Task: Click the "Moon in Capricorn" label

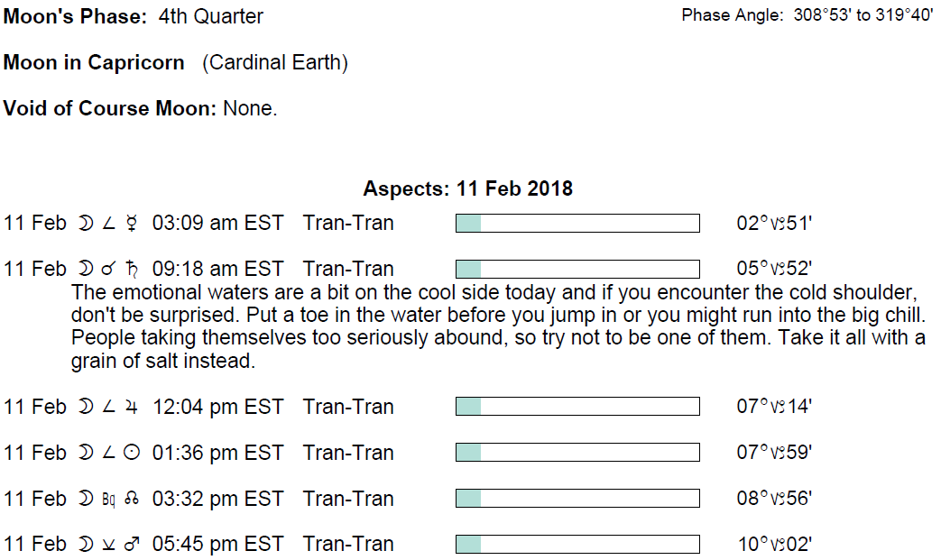Action: (x=94, y=63)
